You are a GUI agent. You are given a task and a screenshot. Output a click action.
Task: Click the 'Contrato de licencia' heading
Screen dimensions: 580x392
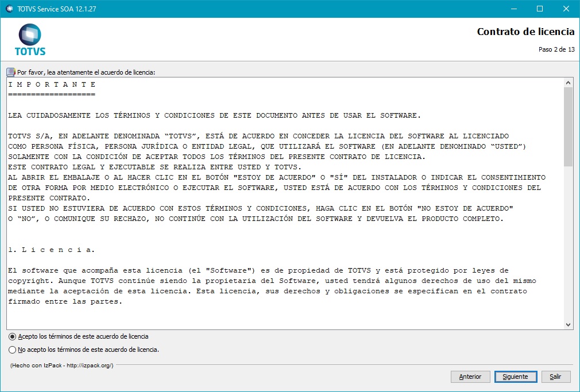tap(525, 32)
